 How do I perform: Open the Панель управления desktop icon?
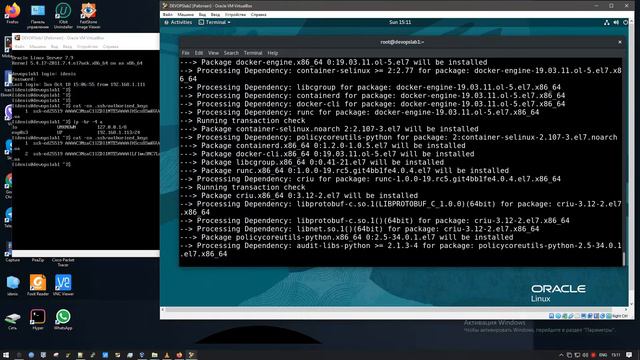38,16
